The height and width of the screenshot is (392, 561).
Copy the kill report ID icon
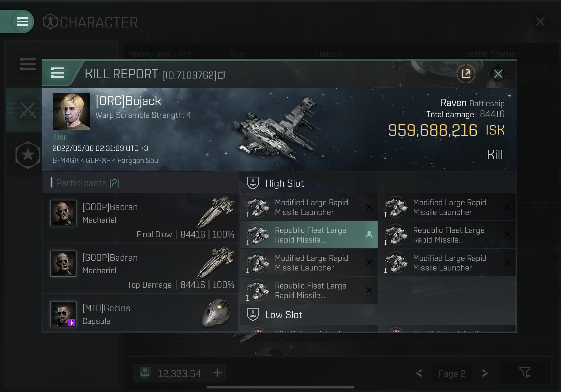[x=221, y=75]
